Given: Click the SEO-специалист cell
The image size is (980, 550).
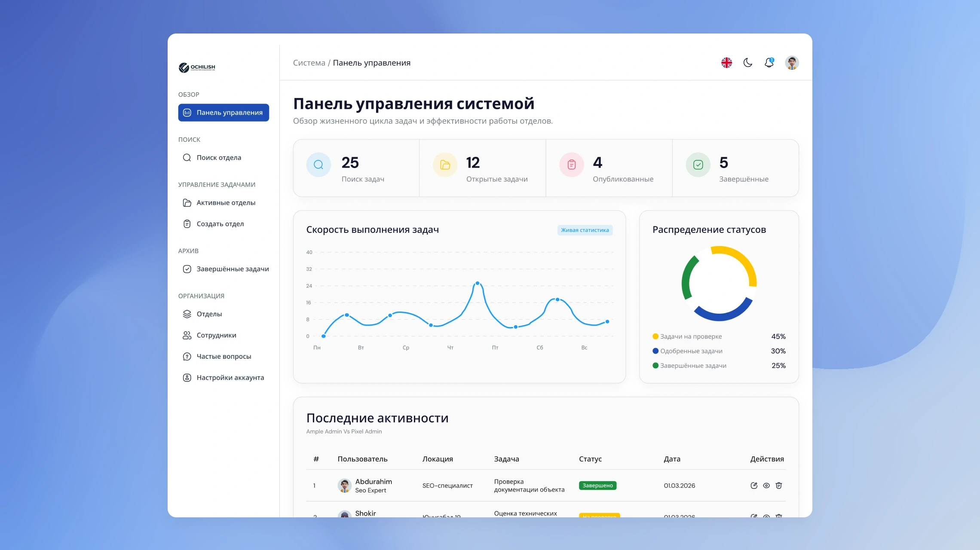Looking at the screenshot, I should [x=447, y=486].
